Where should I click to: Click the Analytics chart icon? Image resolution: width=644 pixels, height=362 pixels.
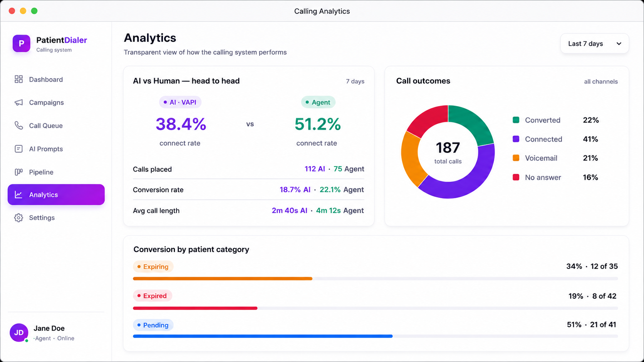[18, 195]
